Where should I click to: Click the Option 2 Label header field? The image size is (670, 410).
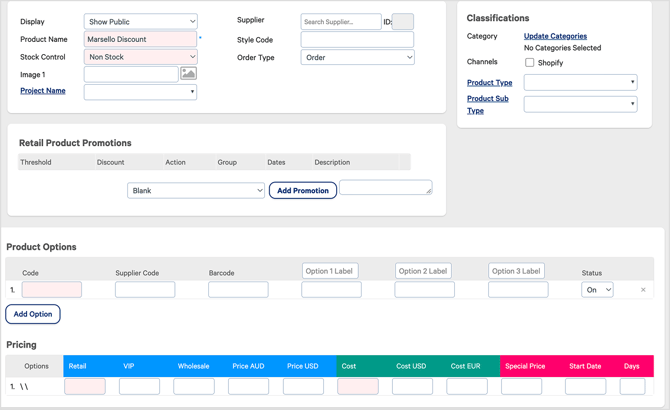(x=423, y=271)
